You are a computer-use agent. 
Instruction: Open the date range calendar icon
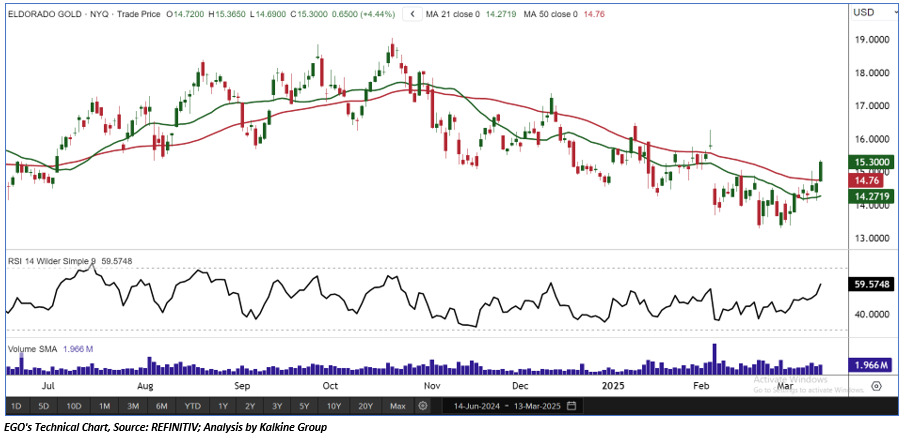[571, 406]
